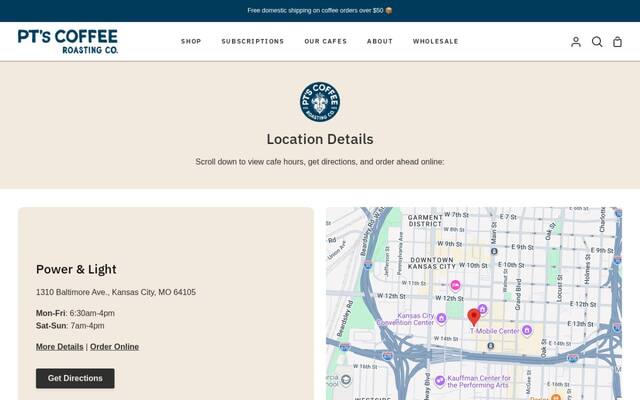Click the purple marker beside the red pin
The height and width of the screenshot is (400, 640).
pyautogui.click(x=482, y=309)
